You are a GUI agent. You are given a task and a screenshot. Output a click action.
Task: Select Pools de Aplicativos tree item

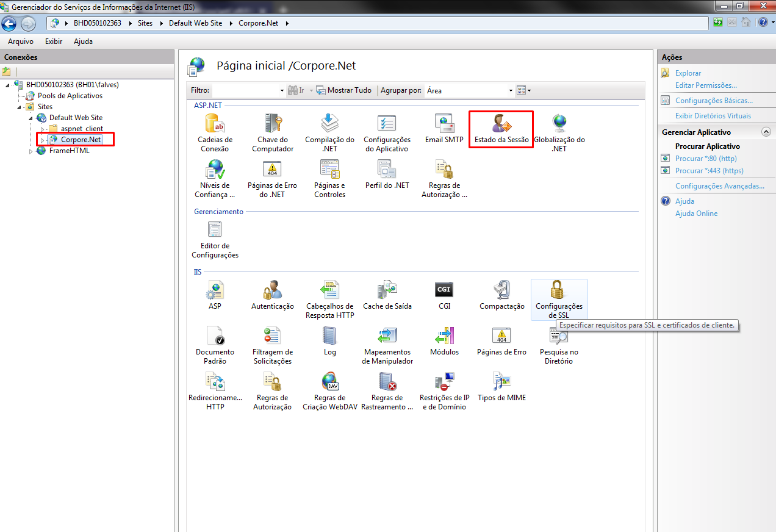tap(70, 96)
